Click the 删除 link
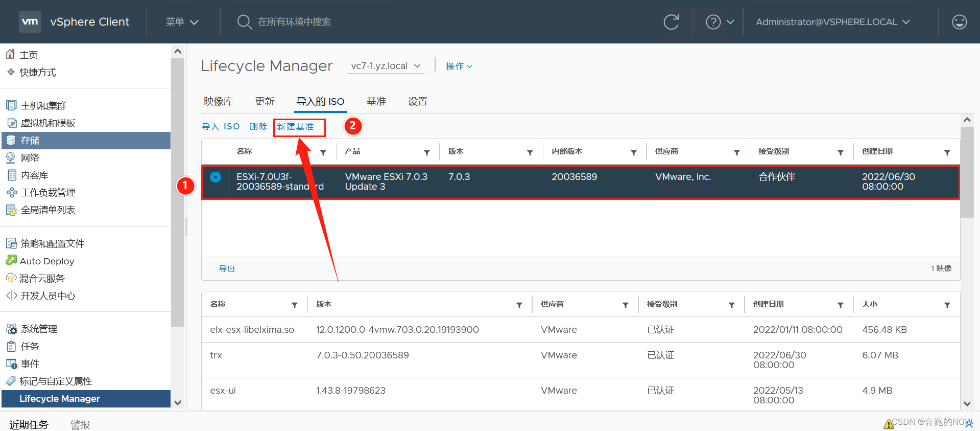Screen dimensions: 980x431 pyautogui.click(x=258, y=126)
